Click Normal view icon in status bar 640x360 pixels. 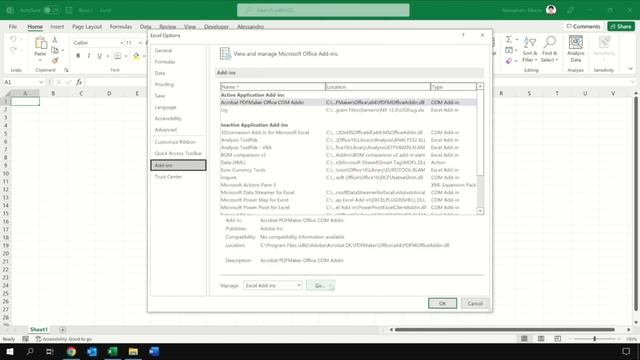coord(524,339)
